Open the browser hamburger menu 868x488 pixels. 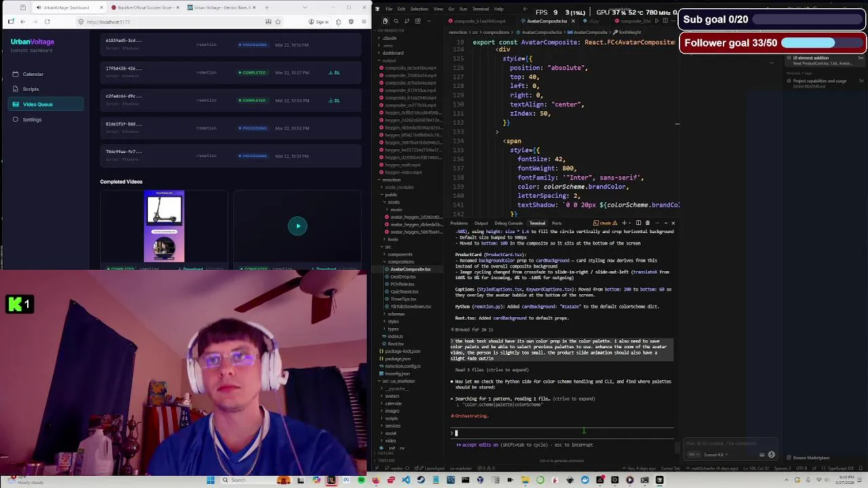tap(363, 22)
